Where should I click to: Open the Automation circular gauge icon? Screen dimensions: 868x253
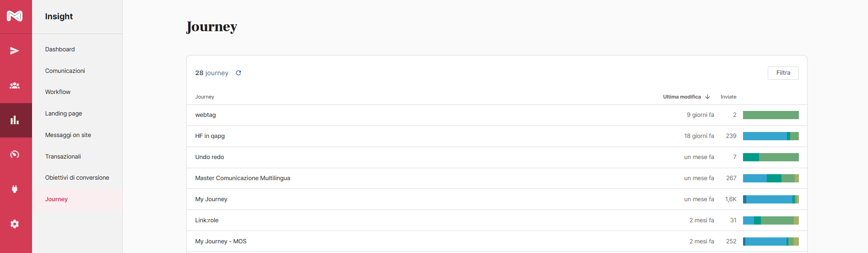[x=15, y=154]
